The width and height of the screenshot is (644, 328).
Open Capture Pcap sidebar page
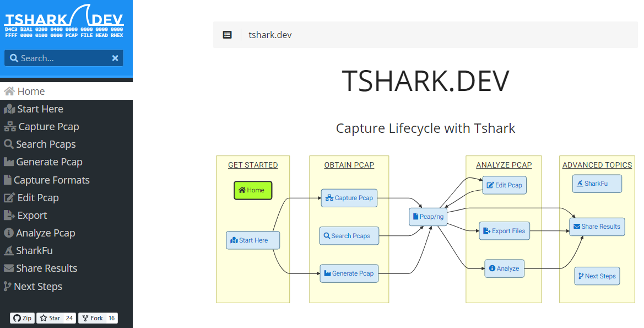click(66, 127)
